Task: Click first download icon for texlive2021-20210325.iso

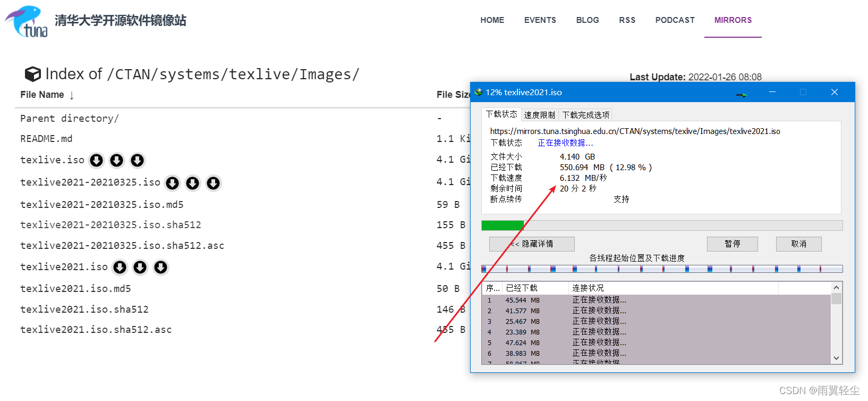Action: (x=172, y=183)
